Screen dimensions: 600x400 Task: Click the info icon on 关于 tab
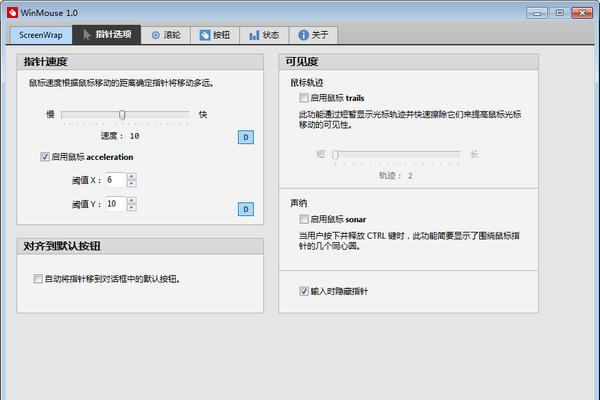pyautogui.click(x=303, y=35)
